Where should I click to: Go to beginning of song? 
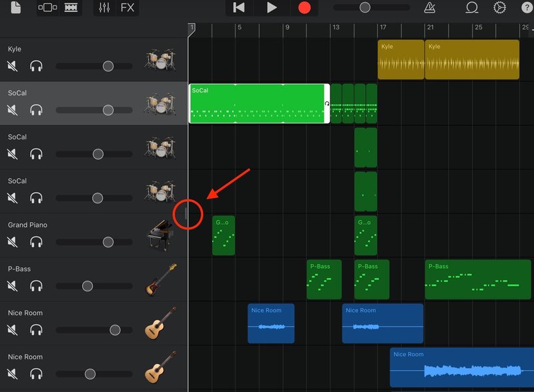pos(239,7)
